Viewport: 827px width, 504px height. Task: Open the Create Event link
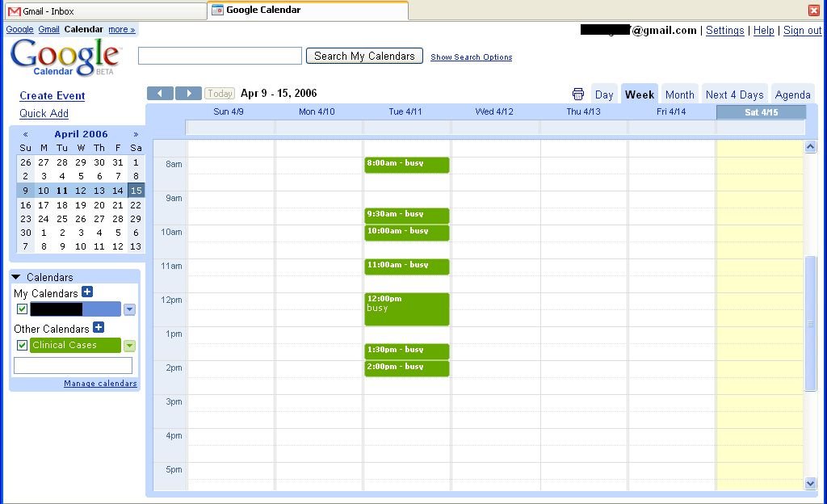(x=52, y=95)
